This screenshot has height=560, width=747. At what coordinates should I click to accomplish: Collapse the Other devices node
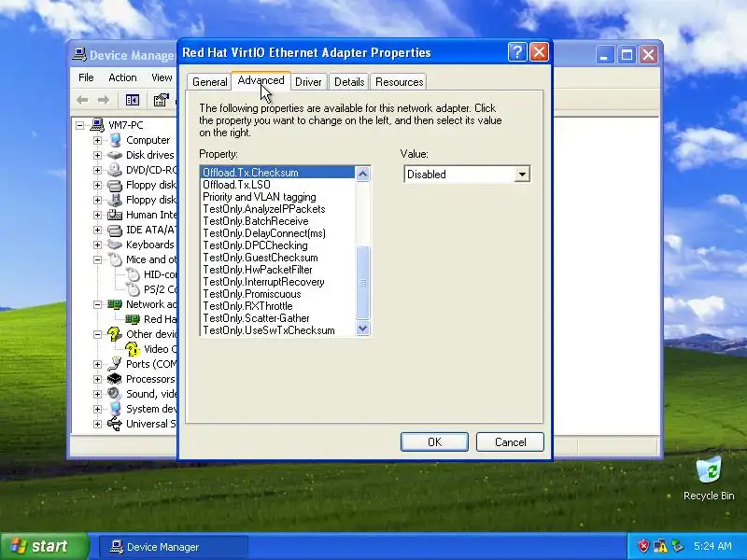pyautogui.click(x=98, y=334)
